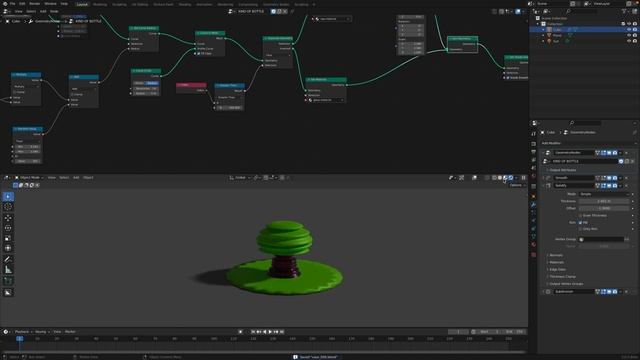
Task: Adjust the Solidify Thickness slider
Action: pos(604,201)
